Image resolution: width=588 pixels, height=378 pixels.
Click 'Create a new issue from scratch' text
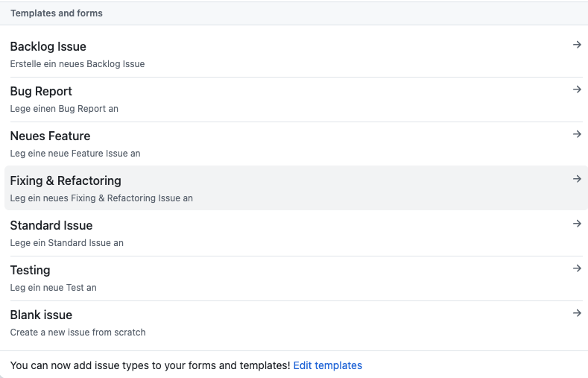click(x=78, y=333)
